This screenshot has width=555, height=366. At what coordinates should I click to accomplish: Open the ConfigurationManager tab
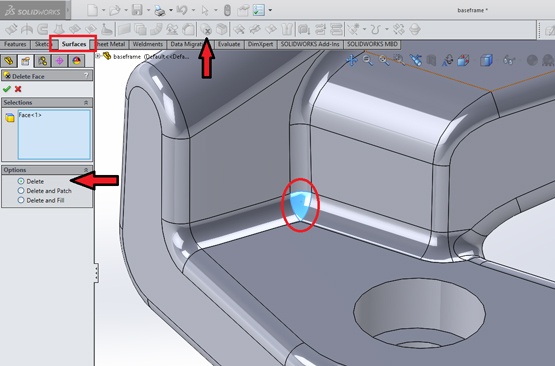click(x=42, y=61)
